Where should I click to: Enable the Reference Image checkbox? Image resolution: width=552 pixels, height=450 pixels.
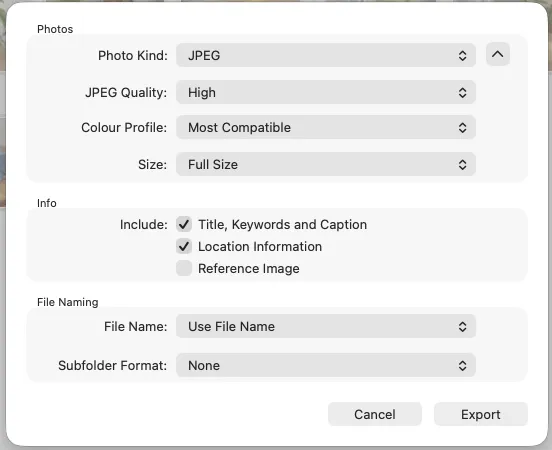pyautogui.click(x=184, y=268)
